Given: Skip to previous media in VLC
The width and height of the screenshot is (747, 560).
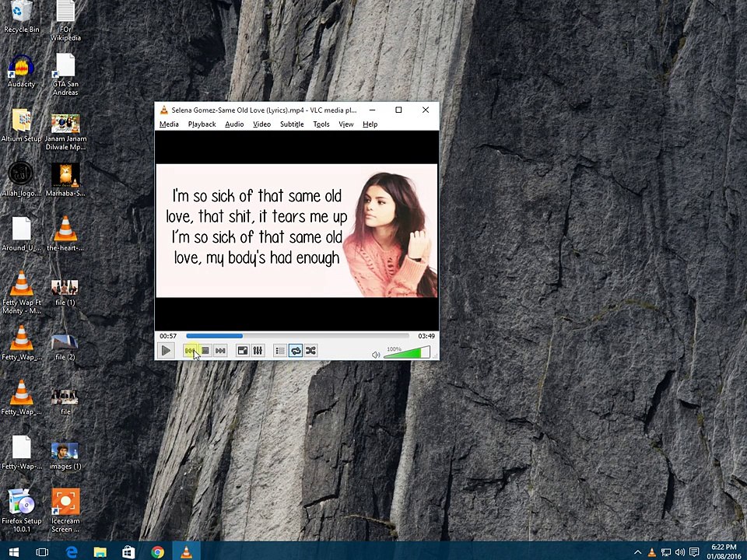Looking at the screenshot, I should pyautogui.click(x=190, y=351).
